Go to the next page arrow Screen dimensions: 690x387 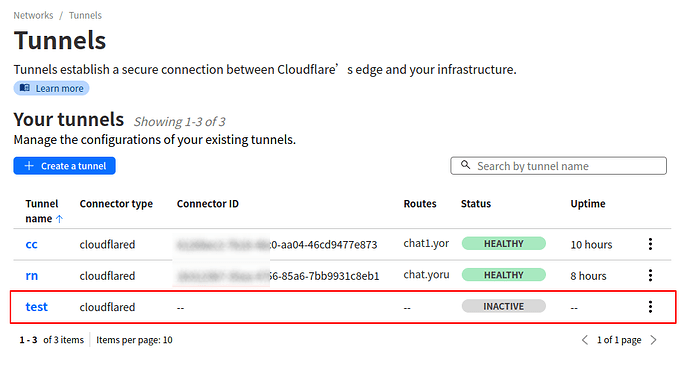coord(653,340)
